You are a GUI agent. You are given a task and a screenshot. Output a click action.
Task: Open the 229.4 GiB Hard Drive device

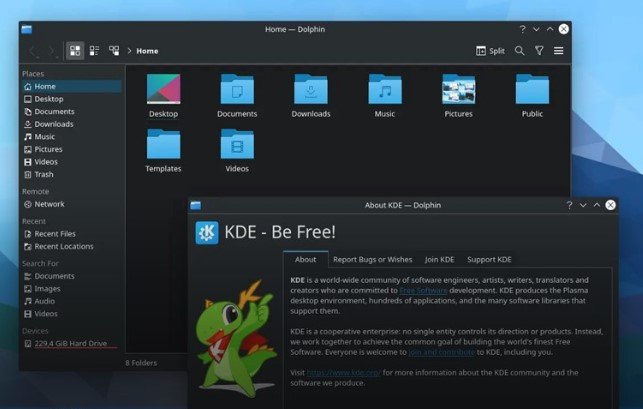(70, 344)
